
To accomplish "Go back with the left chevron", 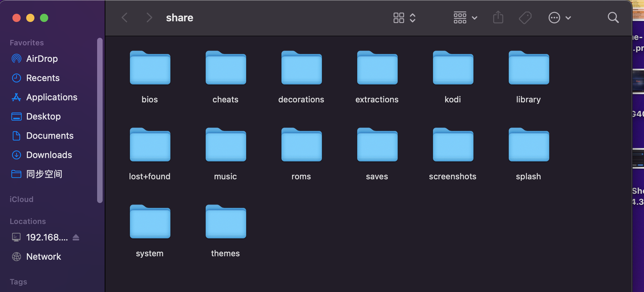I will pos(125,18).
